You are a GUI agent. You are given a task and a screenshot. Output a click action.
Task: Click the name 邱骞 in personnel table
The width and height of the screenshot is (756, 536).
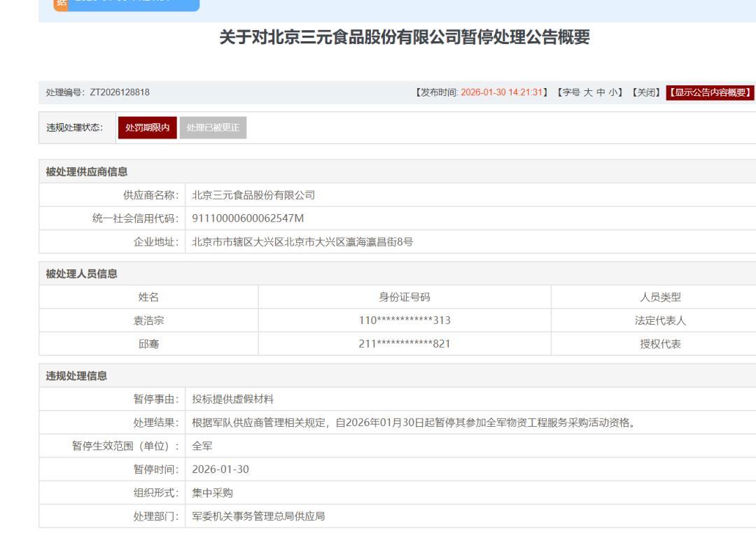[x=148, y=344]
